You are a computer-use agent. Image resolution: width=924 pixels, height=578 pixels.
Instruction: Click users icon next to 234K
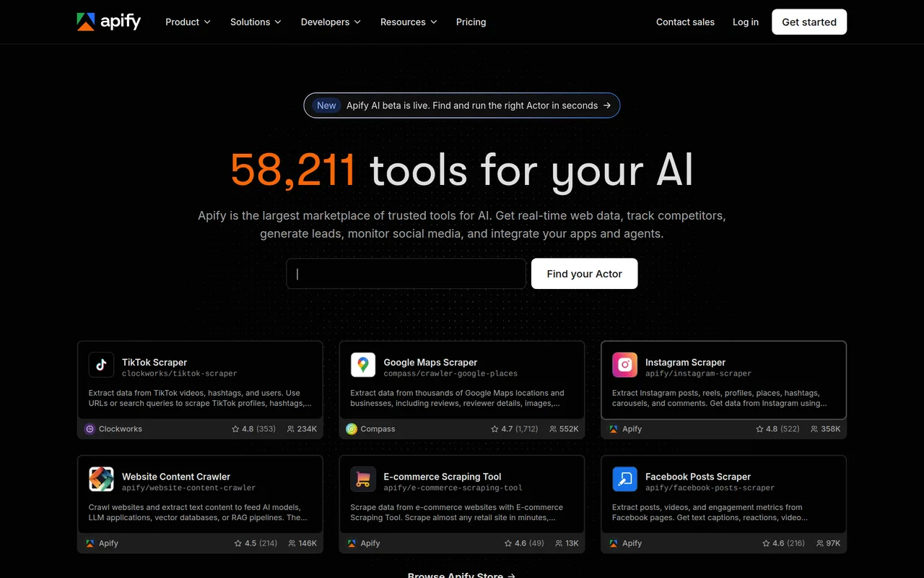click(291, 429)
